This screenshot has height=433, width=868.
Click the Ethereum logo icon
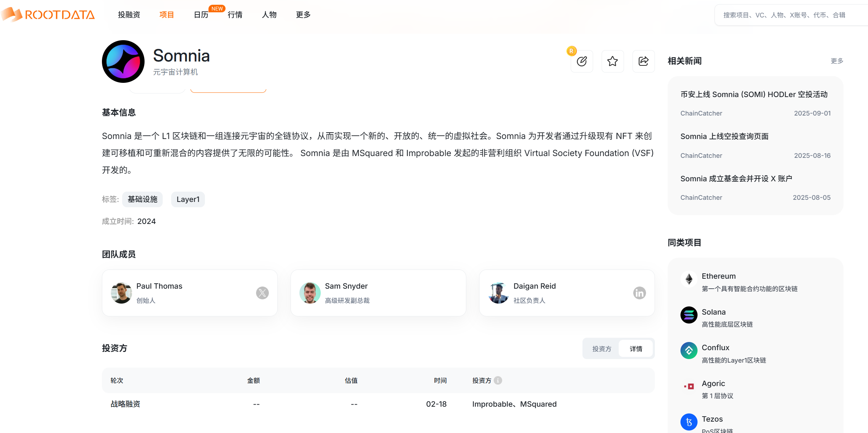[x=689, y=279]
